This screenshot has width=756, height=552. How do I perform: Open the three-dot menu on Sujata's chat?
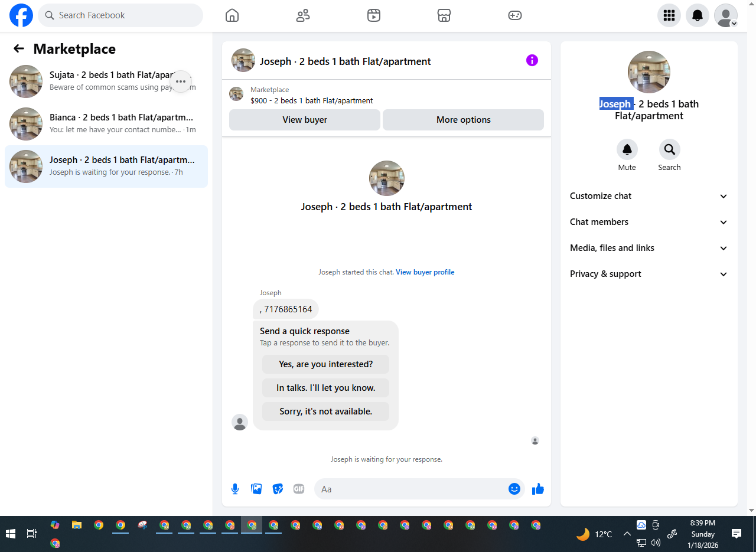[181, 81]
